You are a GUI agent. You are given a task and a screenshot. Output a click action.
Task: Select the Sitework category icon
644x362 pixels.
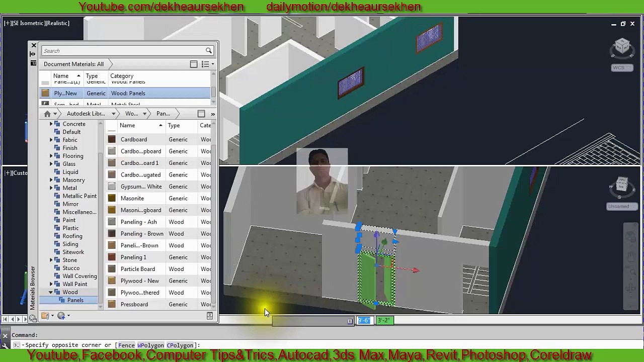[x=57, y=252]
